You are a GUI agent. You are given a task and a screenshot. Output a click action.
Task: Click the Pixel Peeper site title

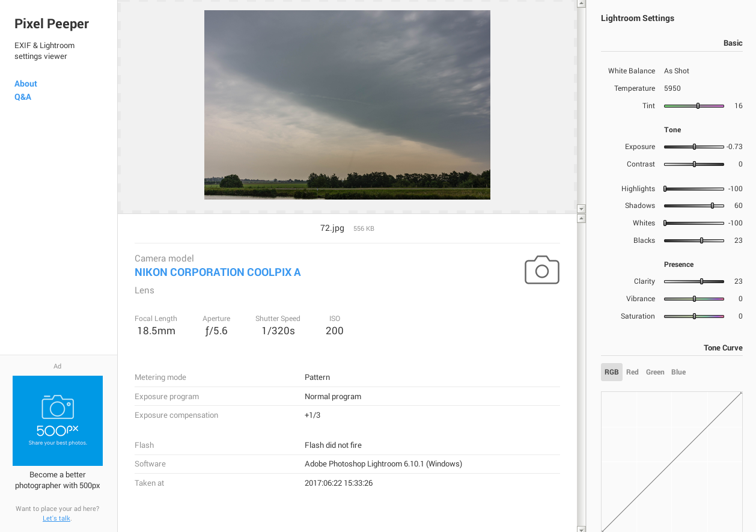(x=52, y=24)
